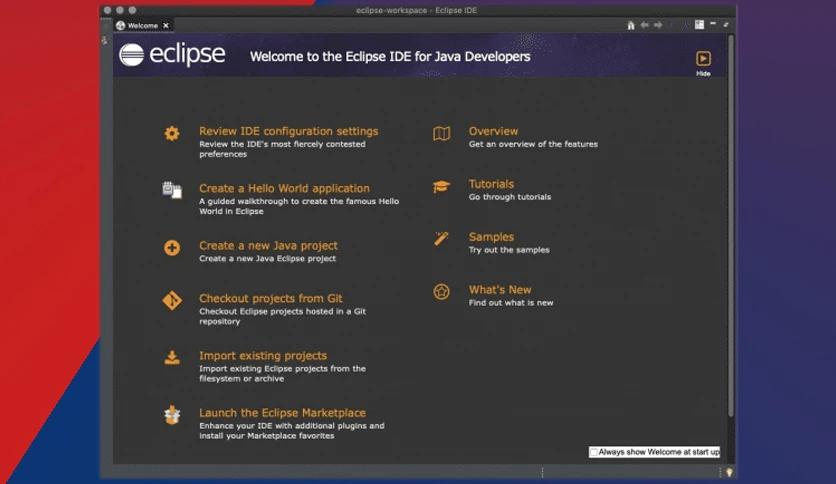Image resolution: width=836 pixels, height=484 pixels.
Task: Click the back arrow in Welcome toolbar
Action: (645, 25)
